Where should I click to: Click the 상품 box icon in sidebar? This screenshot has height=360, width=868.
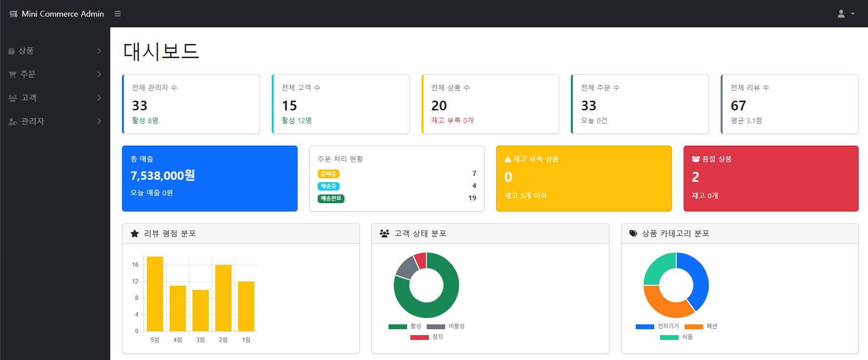coord(11,51)
